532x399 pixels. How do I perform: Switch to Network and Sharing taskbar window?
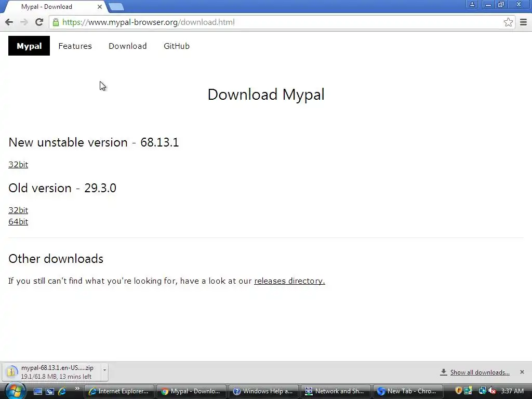336,392
